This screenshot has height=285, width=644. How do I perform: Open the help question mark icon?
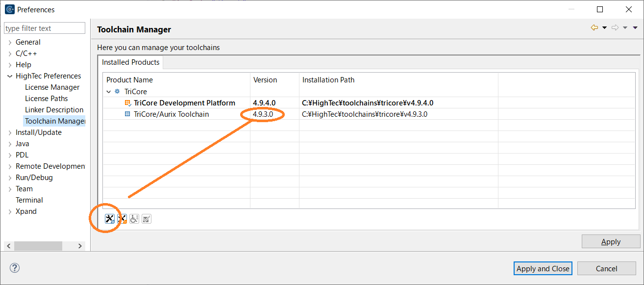pos(15,268)
